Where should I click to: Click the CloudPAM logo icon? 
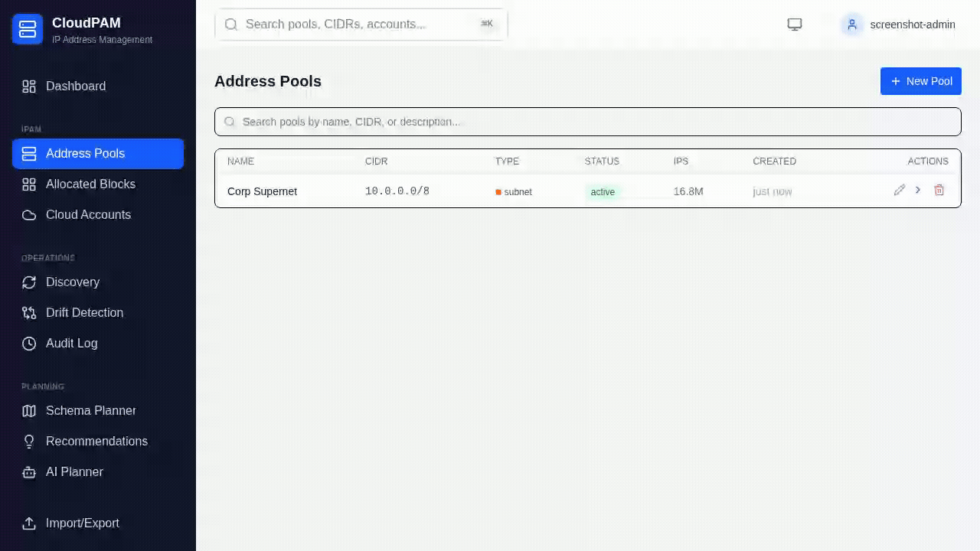pos(28,29)
